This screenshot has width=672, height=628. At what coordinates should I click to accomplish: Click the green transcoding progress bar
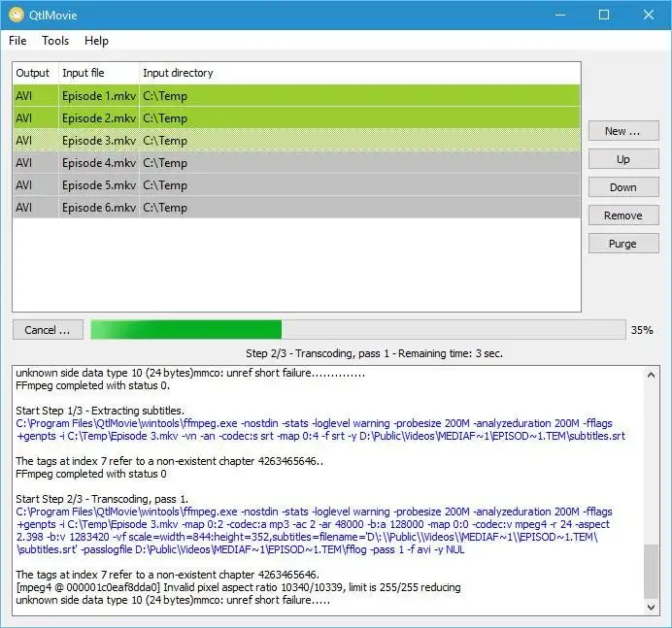click(358, 330)
